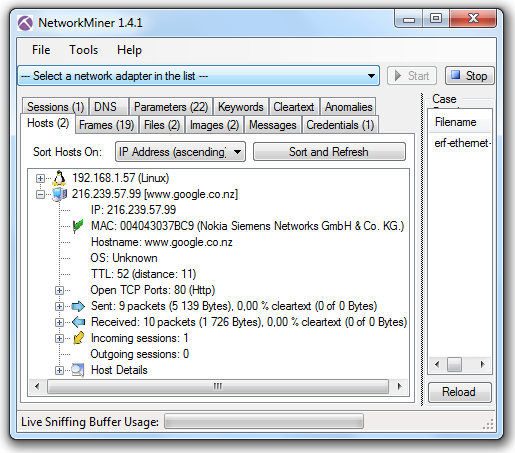
Task: Open the File menu
Action: (x=41, y=50)
